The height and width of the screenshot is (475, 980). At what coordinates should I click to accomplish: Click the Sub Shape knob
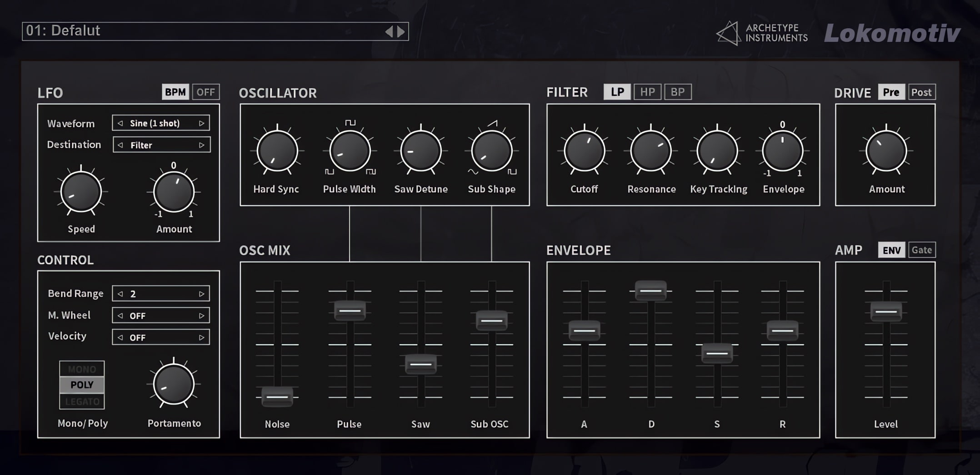(x=491, y=151)
